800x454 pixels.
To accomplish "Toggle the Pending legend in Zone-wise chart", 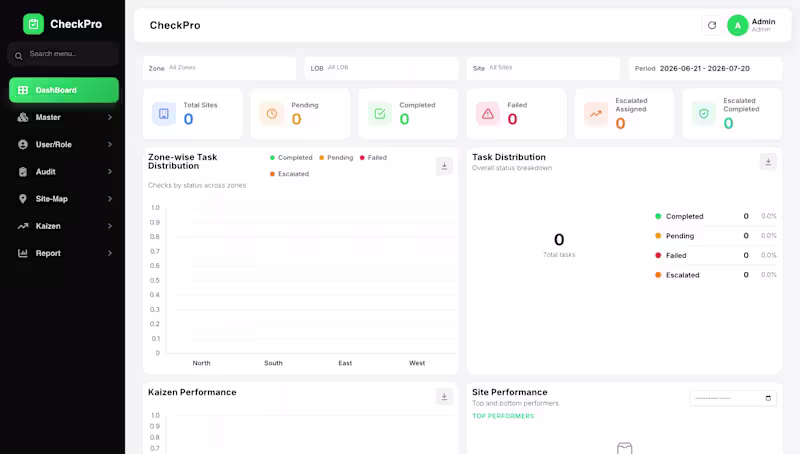I will tap(336, 158).
